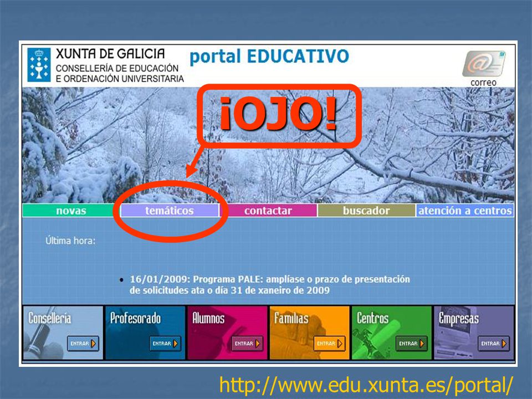Click ENTRAR in the Centros panel
Viewport: 532px width, 399px height.
(412, 344)
